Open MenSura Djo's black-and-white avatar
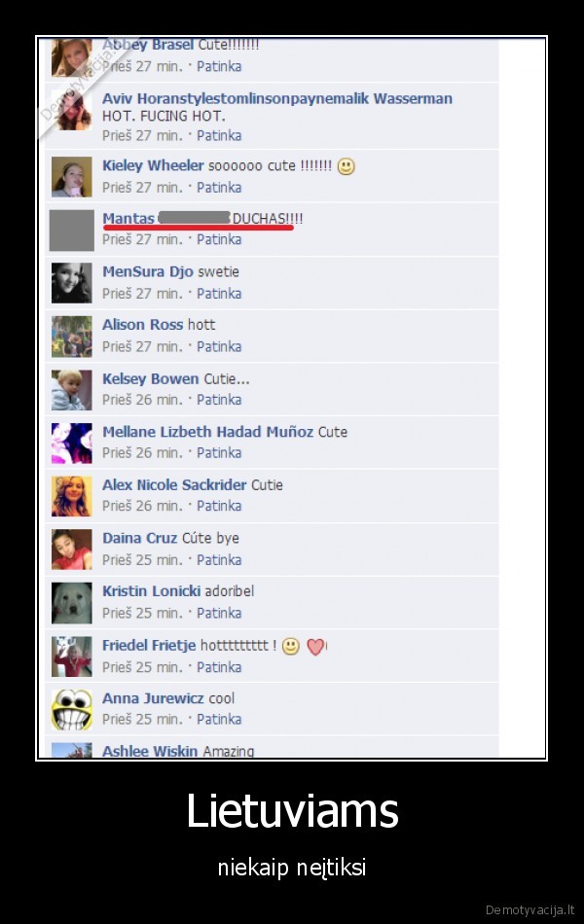Viewport: 584px width, 924px height. tap(71, 283)
